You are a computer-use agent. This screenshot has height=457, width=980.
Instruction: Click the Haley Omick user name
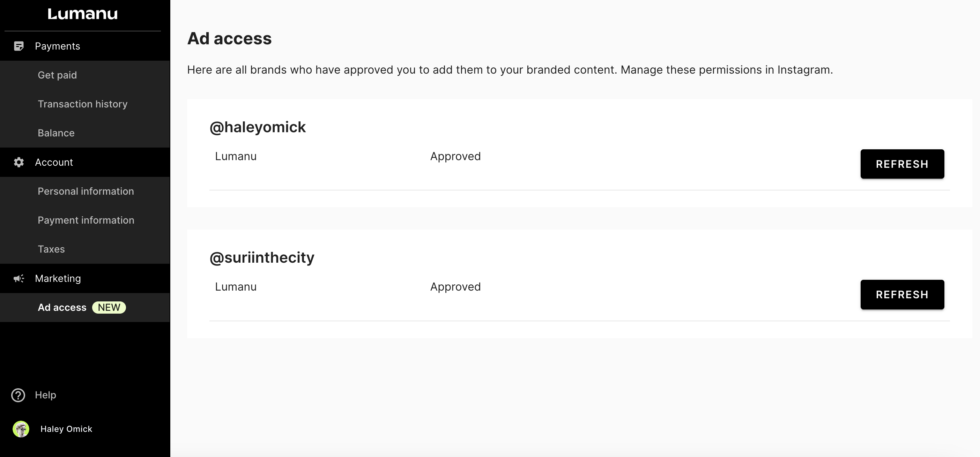pos(66,429)
